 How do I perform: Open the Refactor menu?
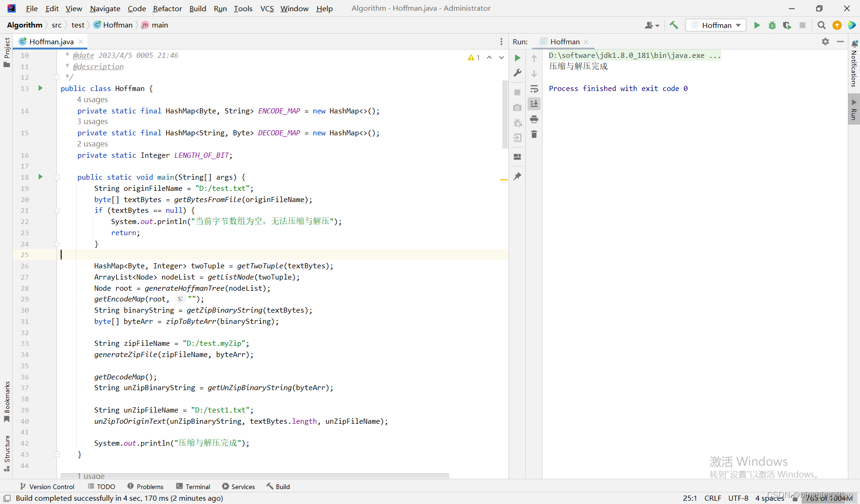coord(167,8)
